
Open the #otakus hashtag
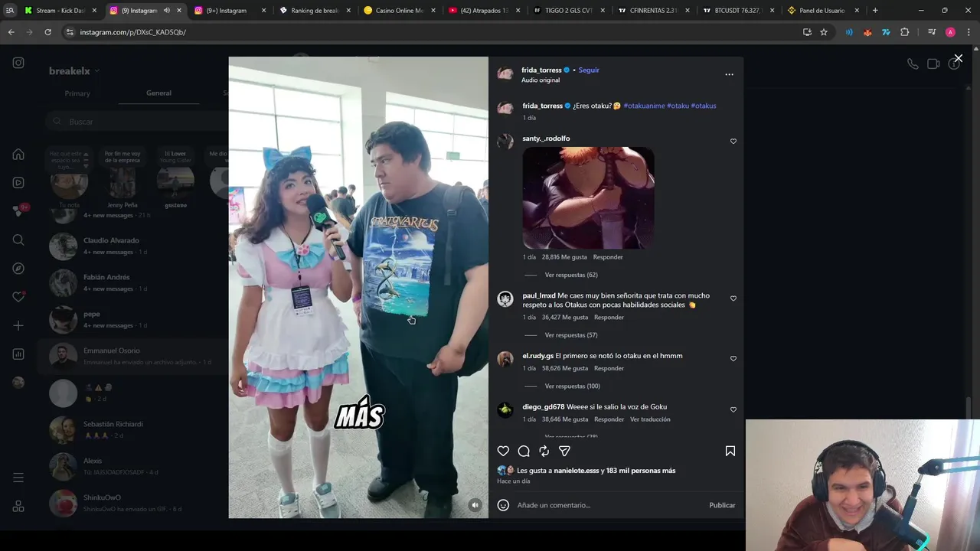tap(704, 106)
